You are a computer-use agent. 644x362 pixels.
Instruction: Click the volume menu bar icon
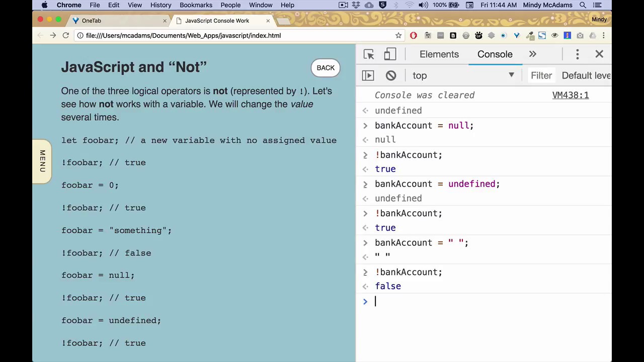[x=423, y=5]
